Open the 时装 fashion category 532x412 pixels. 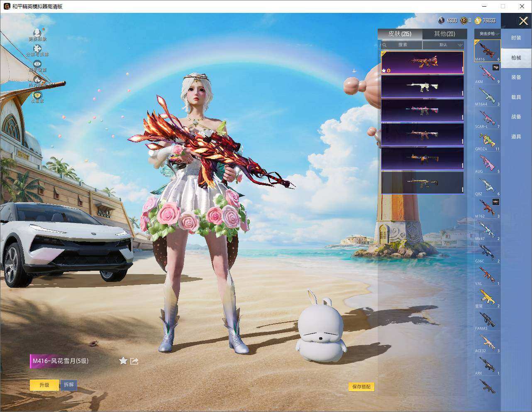click(516, 38)
